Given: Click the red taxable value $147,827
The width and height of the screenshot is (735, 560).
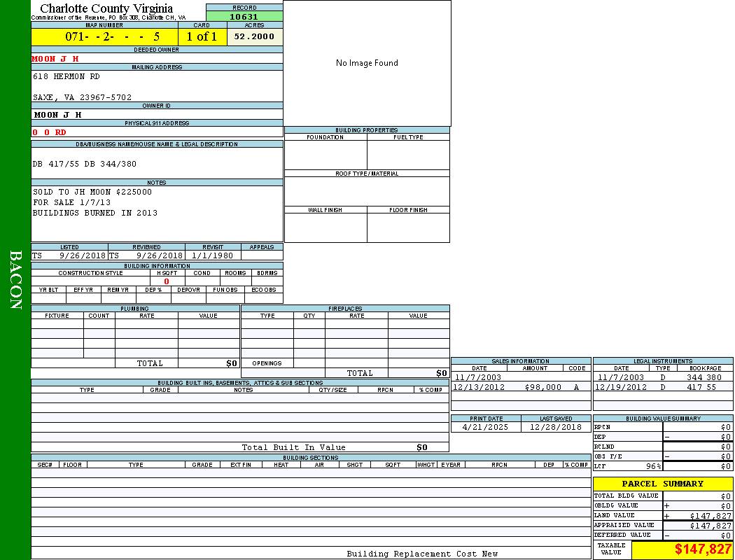Looking at the screenshot, I should point(703,549).
